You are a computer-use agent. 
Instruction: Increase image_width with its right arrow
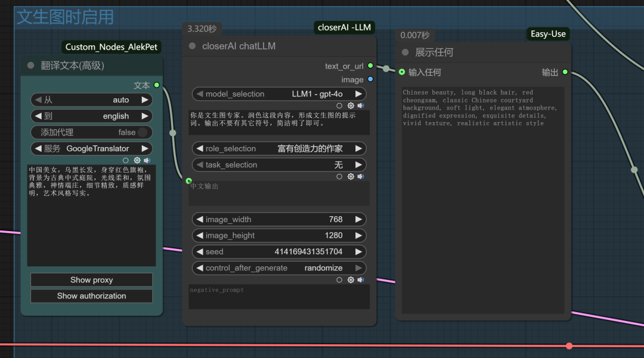[x=358, y=219]
